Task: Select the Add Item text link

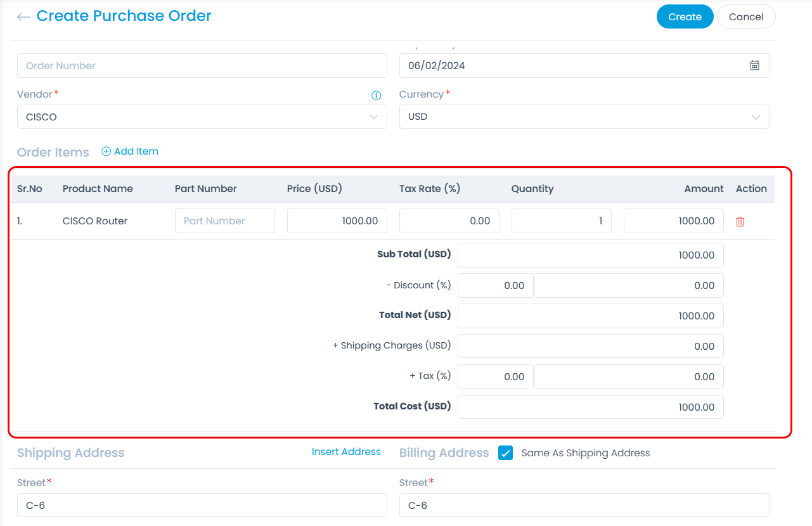Action: [135, 151]
